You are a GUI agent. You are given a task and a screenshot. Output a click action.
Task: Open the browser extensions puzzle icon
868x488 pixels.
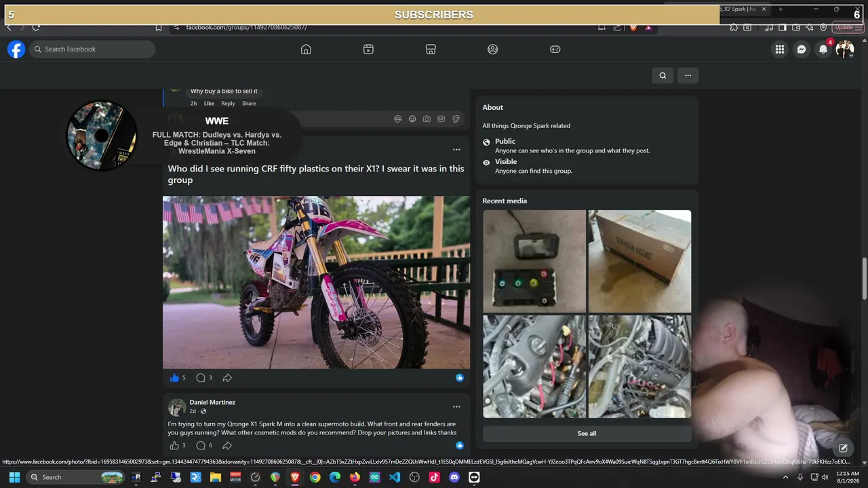pyautogui.click(x=734, y=27)
